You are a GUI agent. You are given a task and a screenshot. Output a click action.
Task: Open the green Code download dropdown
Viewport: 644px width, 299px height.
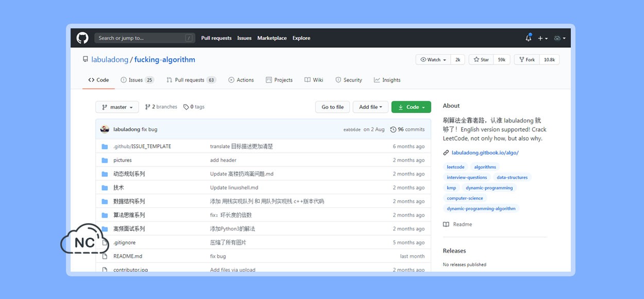tap(411, 107)
